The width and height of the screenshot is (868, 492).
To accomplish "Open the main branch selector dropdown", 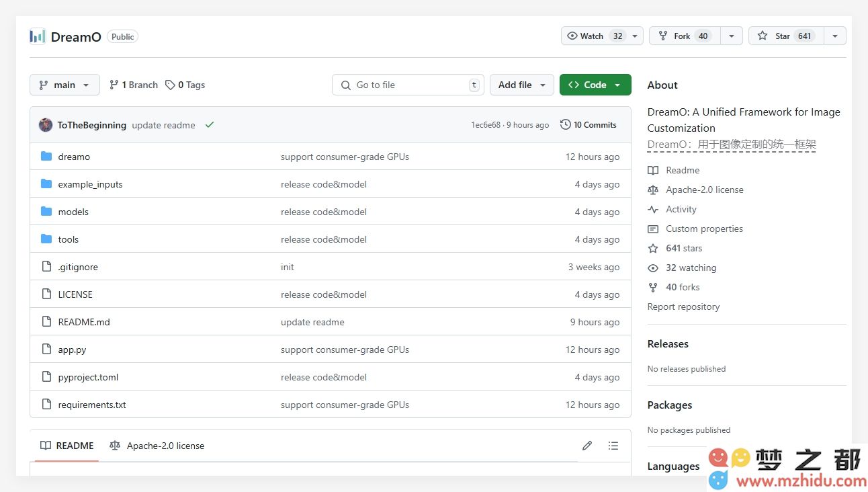I will (64, 85).
